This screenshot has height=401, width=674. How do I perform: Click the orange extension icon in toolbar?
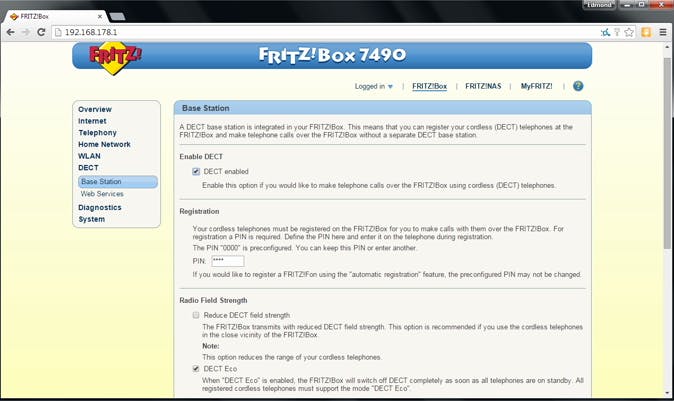coord(646,32)
